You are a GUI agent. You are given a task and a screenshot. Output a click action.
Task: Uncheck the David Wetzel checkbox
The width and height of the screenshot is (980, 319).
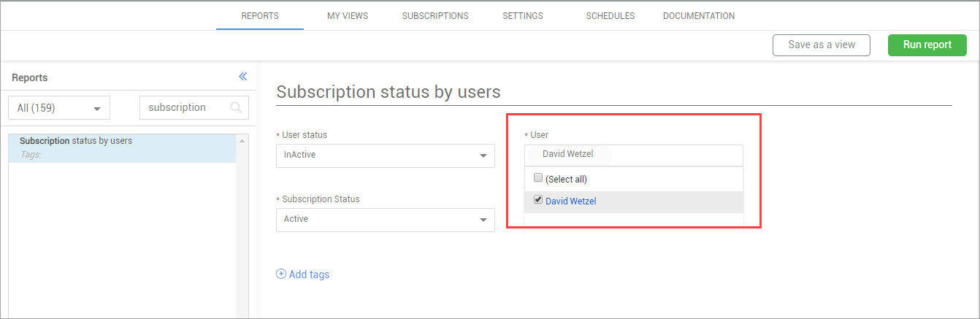pos(538,200)
